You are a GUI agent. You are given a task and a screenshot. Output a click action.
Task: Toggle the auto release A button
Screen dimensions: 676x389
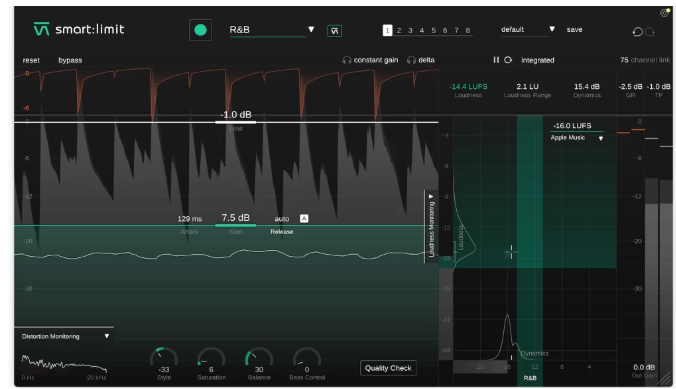[304, 219]
